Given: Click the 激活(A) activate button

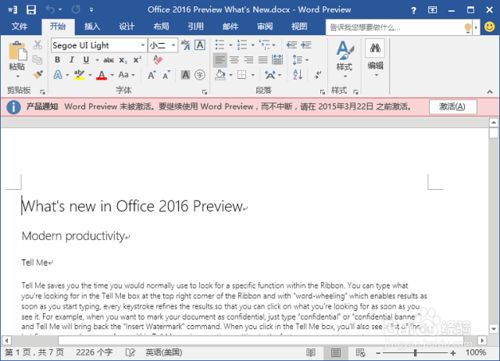Looking at the screenshot, I should [x=452, y=107].
